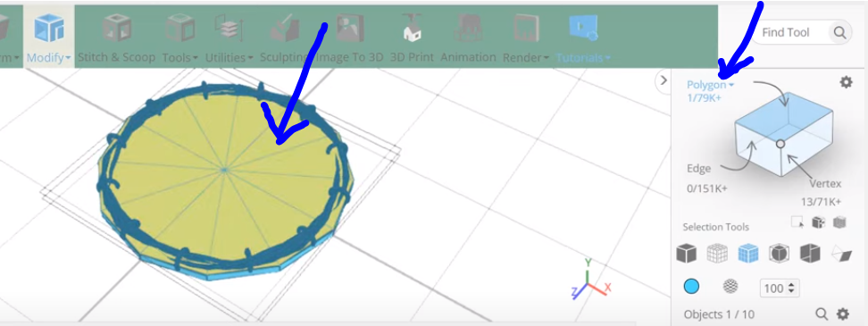The image size is (868, 326).
Task: Select the wireframe grid cube icon
Action: pyautogui.click(x=717, y=254)
